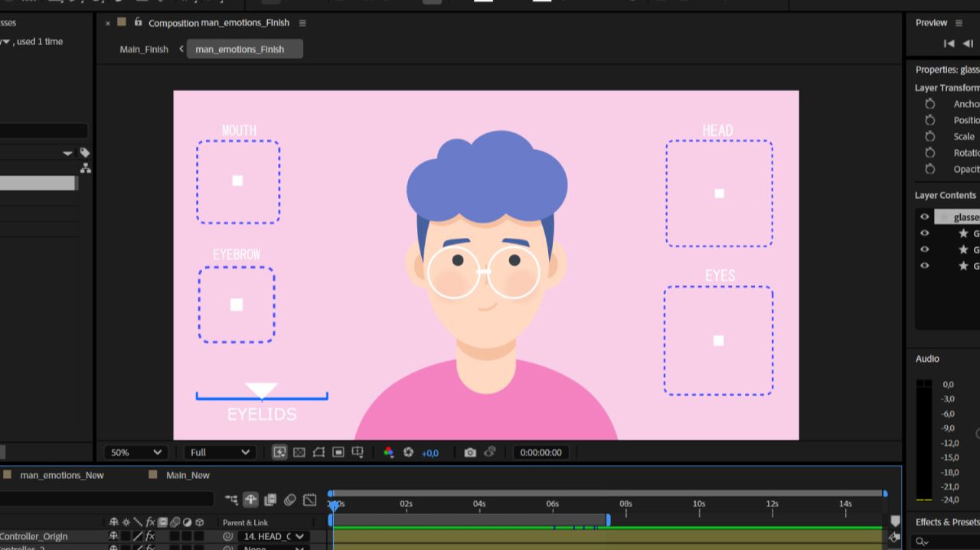Toggle mask and shape path visibility
This screenshot has width=980, height=550.
318,452
